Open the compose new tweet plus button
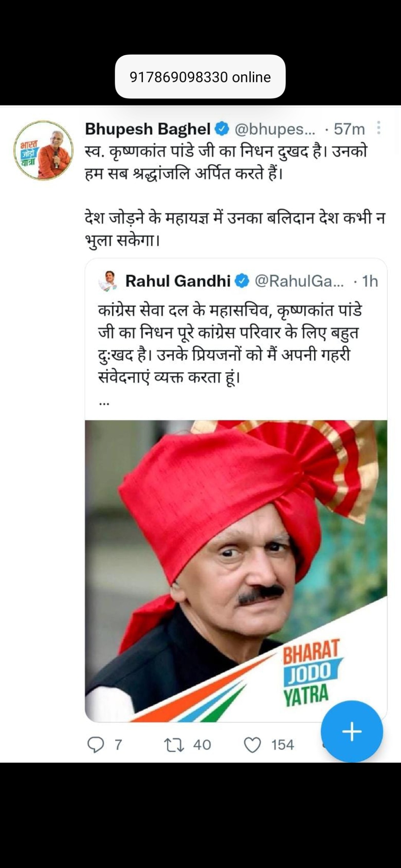This screenshot has height=868, width=401. [x=352, y=731]
